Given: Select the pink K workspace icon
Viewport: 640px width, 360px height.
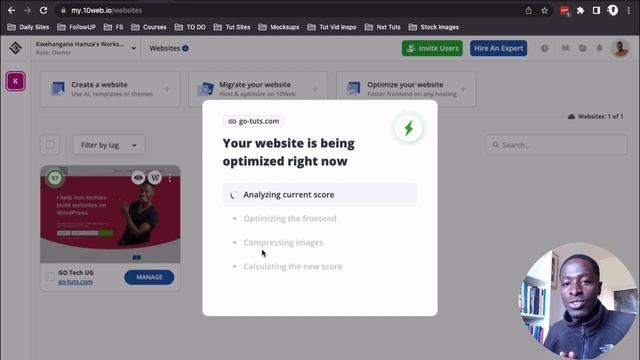Looking at the screenshot, I should pos(16,81).
